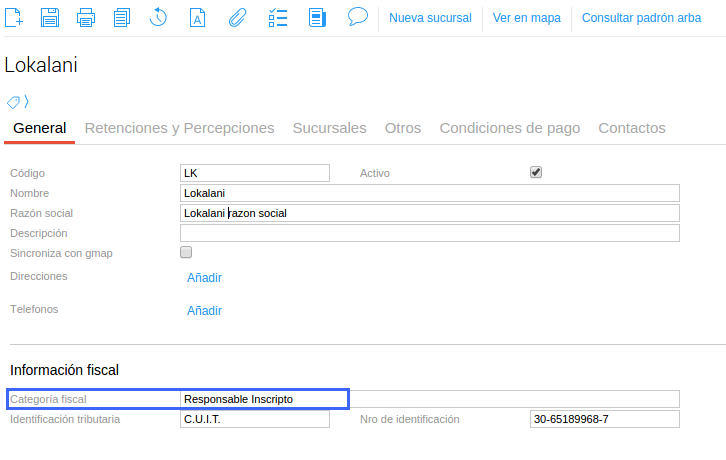726x460 pixels.
Task: Open the Sucursales tab
Action: [329, 128]
